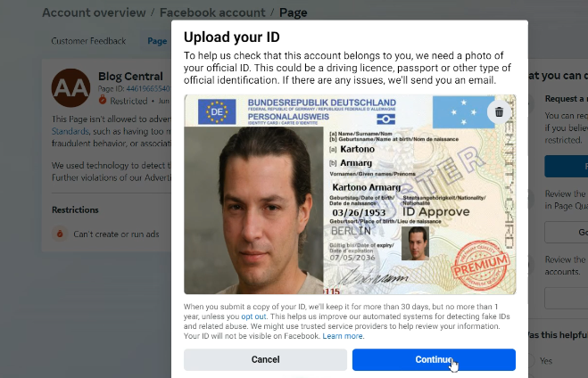The height and width of the screenshot is (378, 588).
Task: Select the Yes option under Was this helpful
Action: tap(546, 361)
